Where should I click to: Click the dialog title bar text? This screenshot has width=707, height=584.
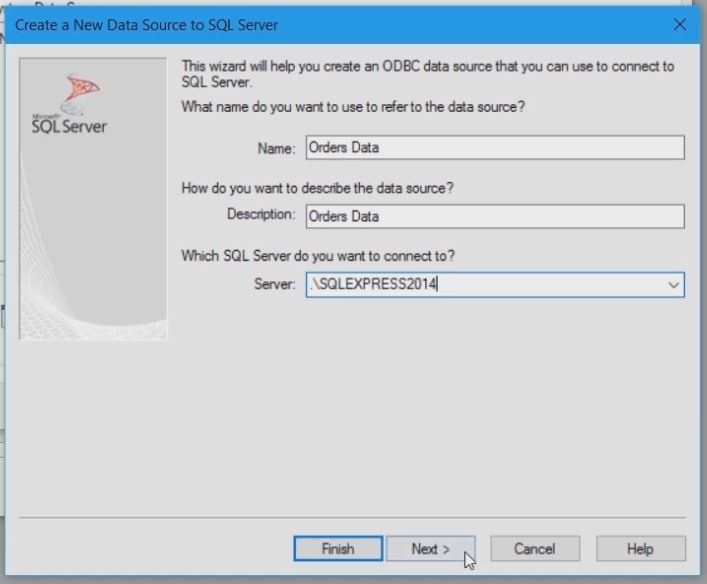point(147,24)
